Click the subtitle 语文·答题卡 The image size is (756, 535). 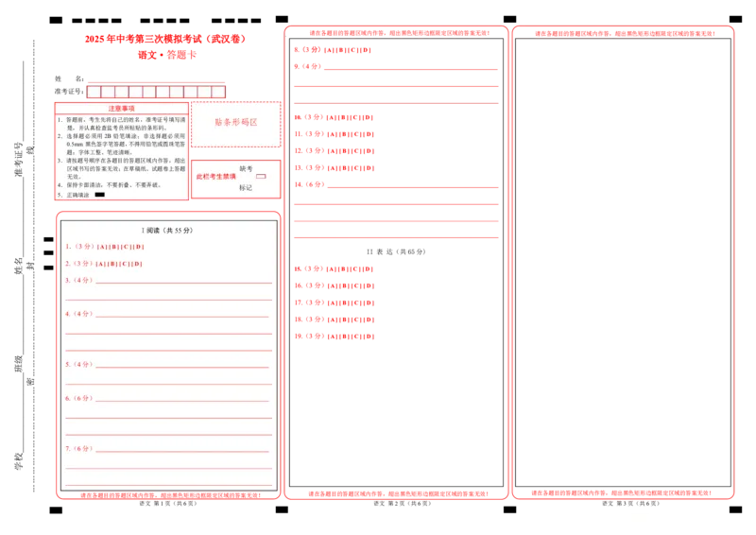pos(167,55)
